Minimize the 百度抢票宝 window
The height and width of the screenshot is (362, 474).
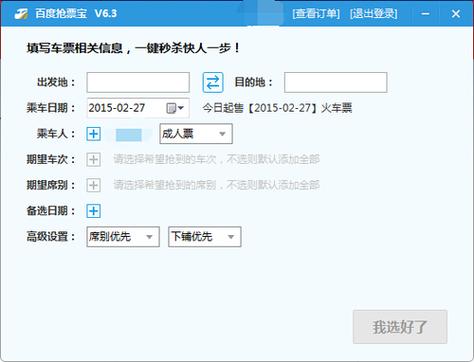point(425,14)
